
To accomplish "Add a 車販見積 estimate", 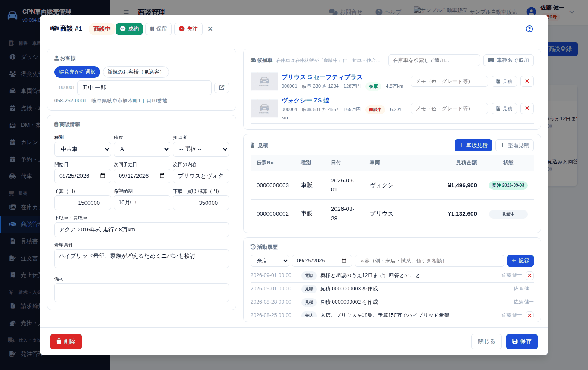I will click(x=473, y=145).
